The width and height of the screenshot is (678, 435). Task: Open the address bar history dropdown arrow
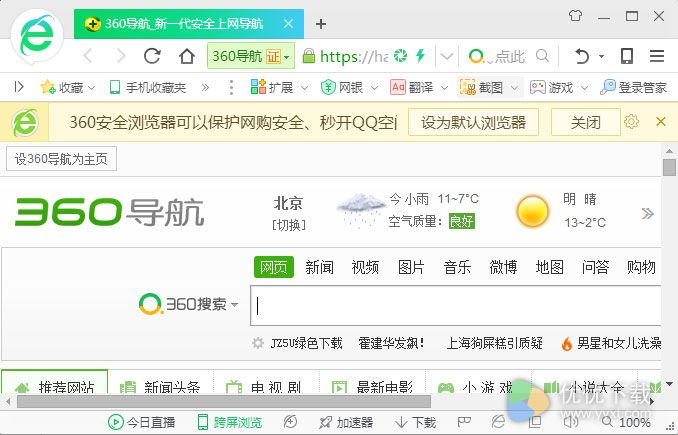pyautogui.click(x=447, y=56)
